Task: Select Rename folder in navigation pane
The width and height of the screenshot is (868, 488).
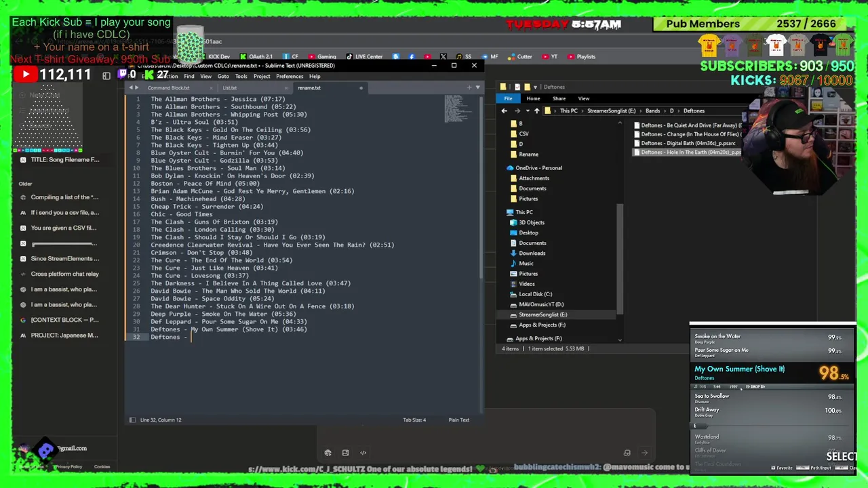Action: tap(528, 155)
